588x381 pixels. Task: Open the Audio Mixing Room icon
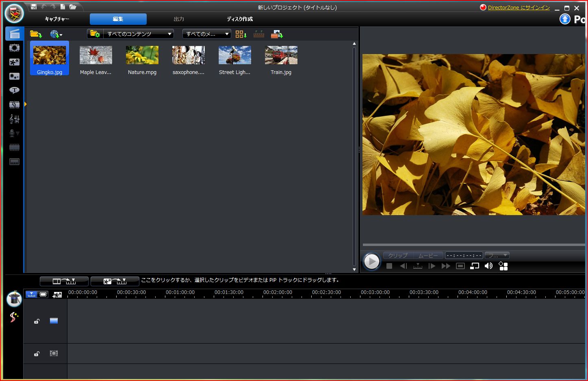tap(14, 119)
